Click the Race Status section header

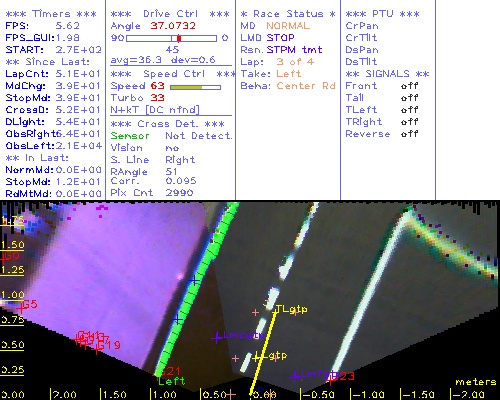pos(288,14)
